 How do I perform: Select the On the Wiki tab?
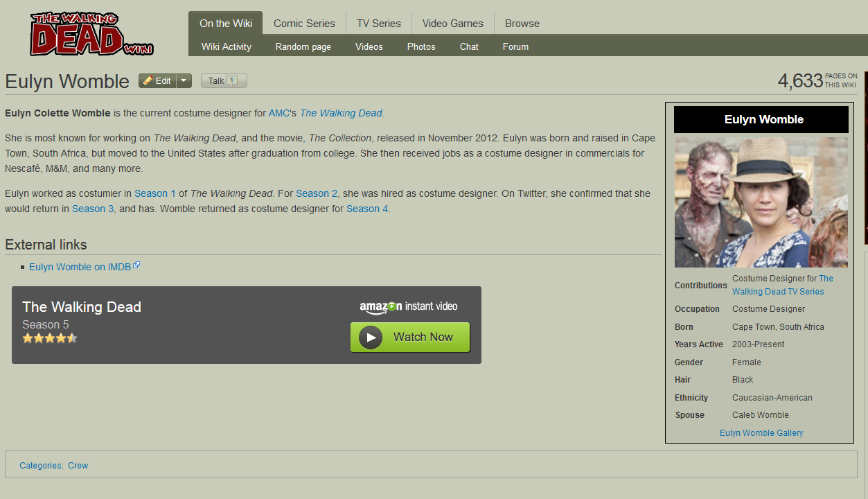point(226,23)
